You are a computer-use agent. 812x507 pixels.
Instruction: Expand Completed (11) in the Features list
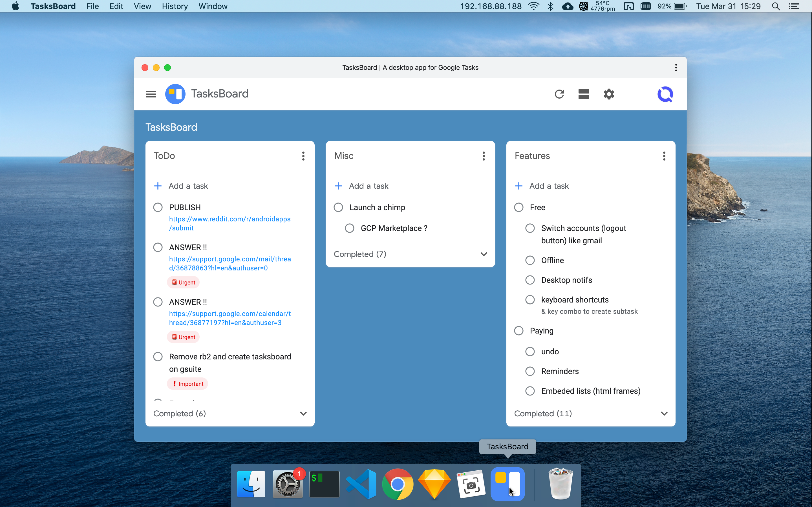coord(664,413)
